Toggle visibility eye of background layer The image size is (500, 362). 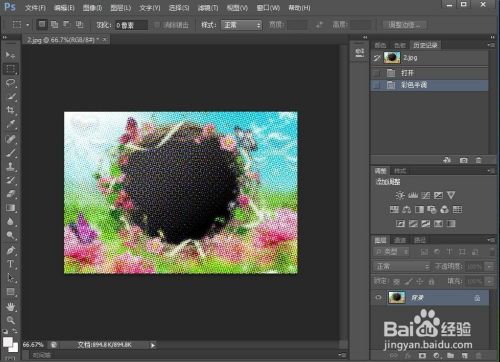[x=378, y=297]
